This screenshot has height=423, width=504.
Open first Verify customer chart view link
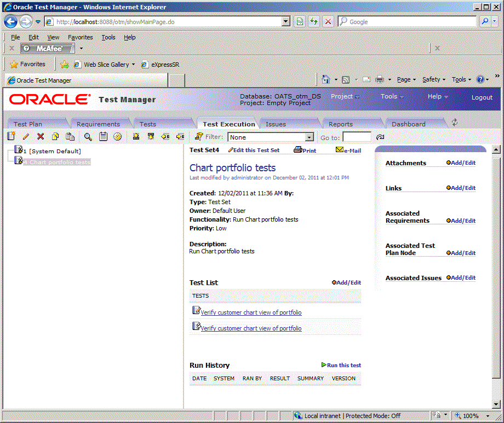[251, 312]
